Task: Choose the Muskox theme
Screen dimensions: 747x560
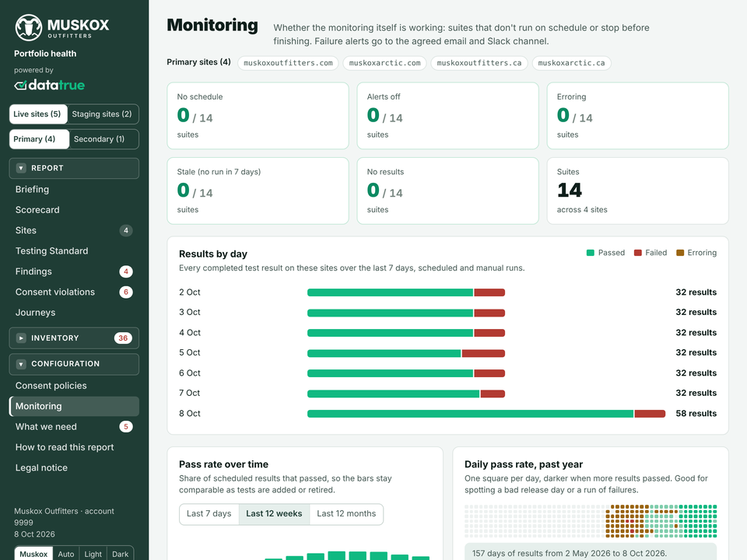Action: click(33, 554)
